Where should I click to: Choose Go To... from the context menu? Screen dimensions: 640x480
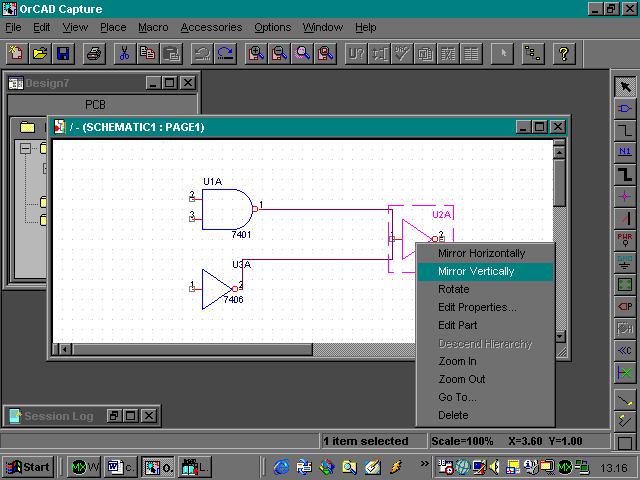pyautogui.click(x=485, y=397)
